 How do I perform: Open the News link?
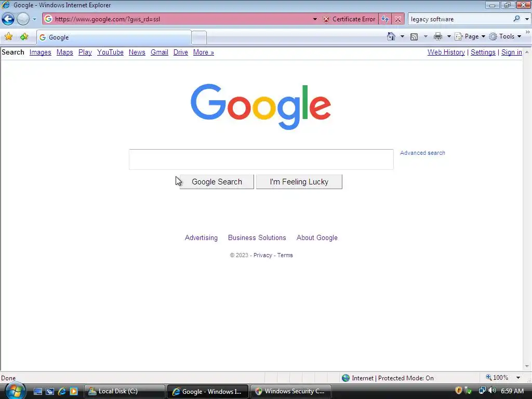[137, 52]
